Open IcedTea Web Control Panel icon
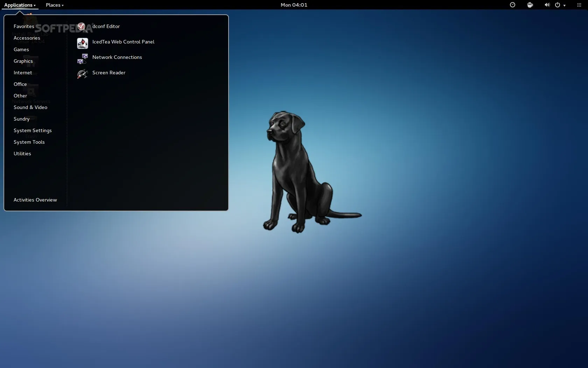Viewport: 588px width, 368px height. [x=83, y=43]
